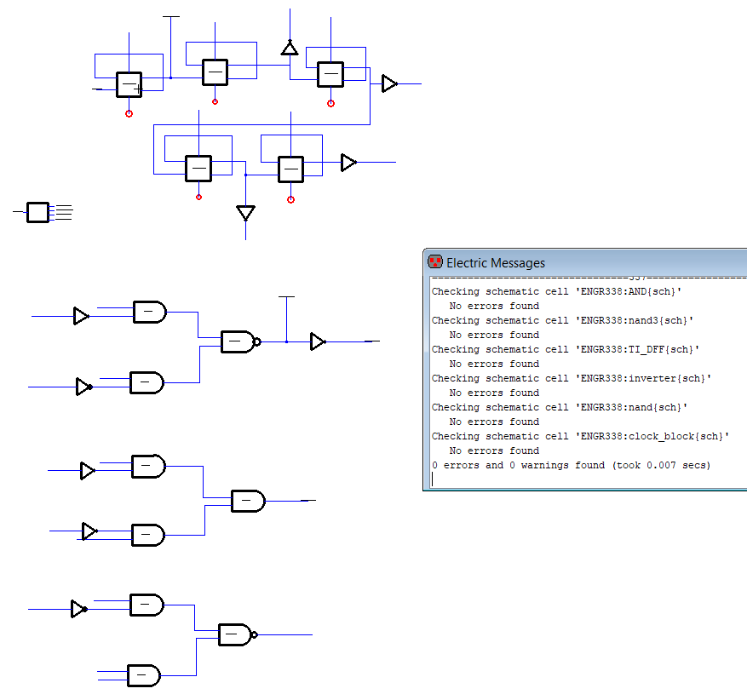Viewport: 747px width, 700px height.
Task: Click the 'ENGR338:TI_DFF{sch}' message line
Action: tap(566, 349)
